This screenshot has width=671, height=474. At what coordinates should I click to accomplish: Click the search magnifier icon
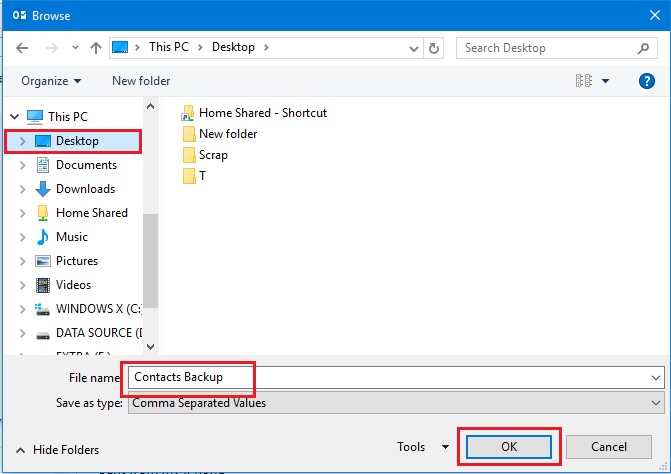tap(643, 47)
